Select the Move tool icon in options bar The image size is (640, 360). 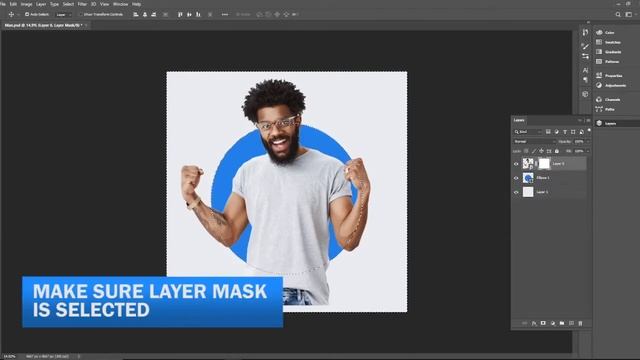click(x=11, y=14)
